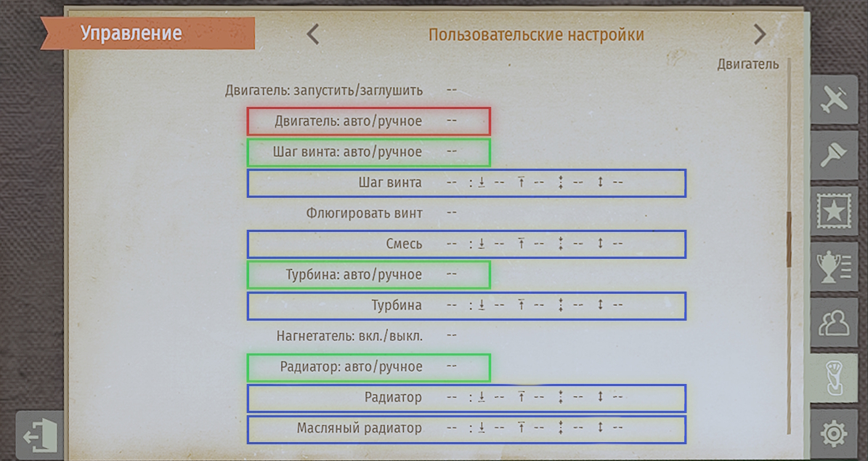Screen dimensions: 868x461
Task: Assign key for Флюгировать винт
Action: point(452,212)
